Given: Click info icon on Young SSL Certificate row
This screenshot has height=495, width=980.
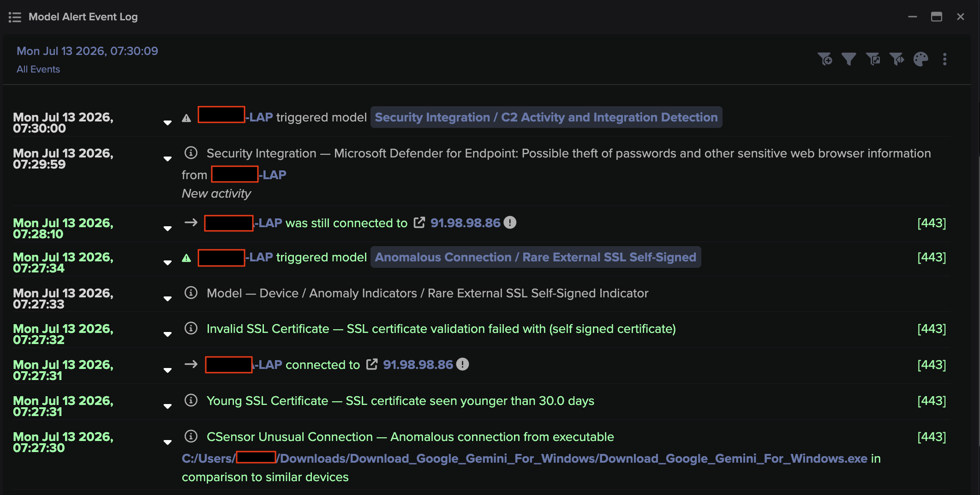Looking at the screenshot, I should (191, 400).
